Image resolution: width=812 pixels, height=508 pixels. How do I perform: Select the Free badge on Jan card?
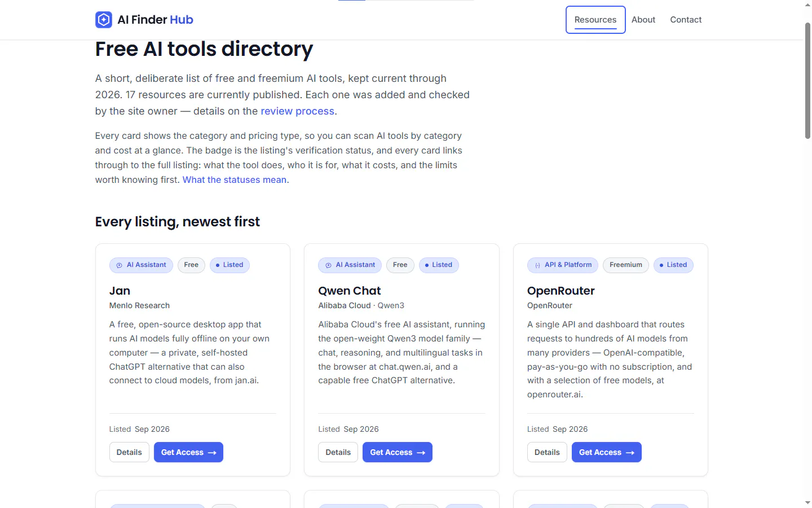(191, 265)
